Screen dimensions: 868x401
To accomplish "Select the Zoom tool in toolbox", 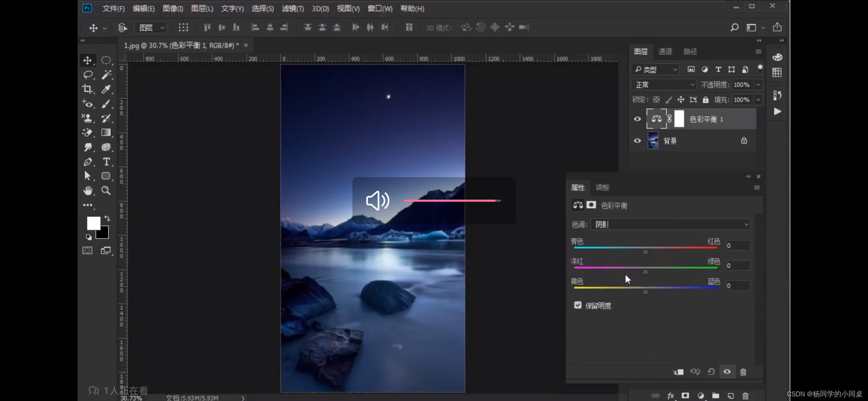I will [106, 191].
